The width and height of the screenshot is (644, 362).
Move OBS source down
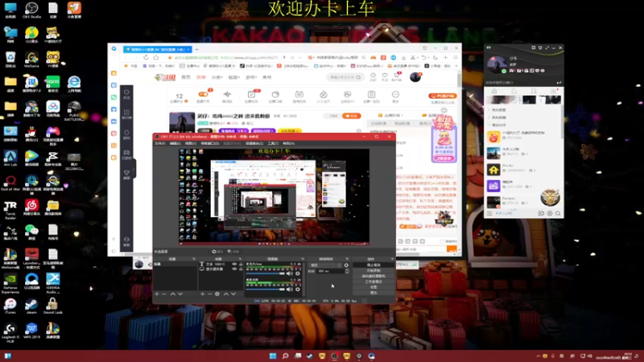pyautogui.click(x=233, y=294)
